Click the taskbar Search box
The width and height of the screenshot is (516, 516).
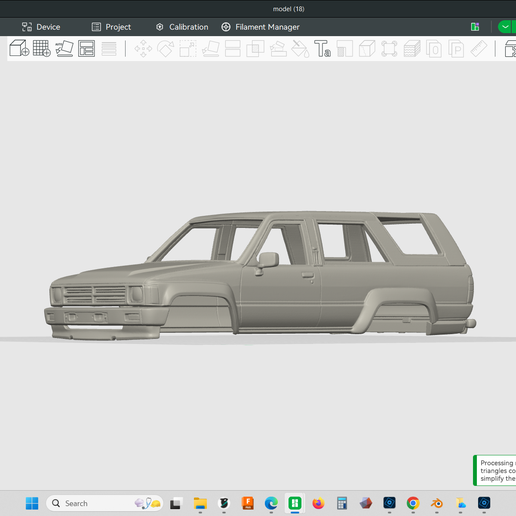(105, 503)
